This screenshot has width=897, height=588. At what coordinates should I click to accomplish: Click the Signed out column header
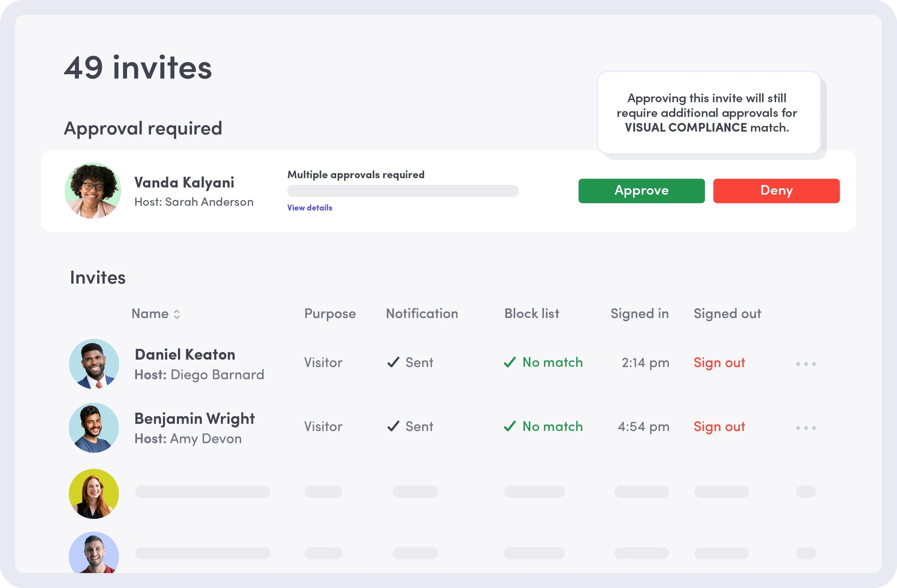727,314
